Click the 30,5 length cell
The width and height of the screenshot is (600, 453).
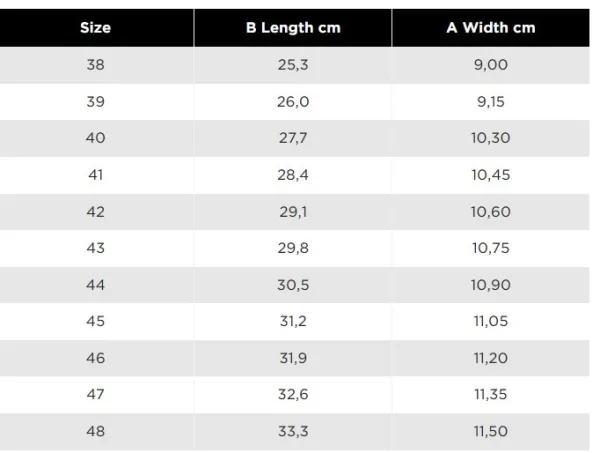point(293,285)
